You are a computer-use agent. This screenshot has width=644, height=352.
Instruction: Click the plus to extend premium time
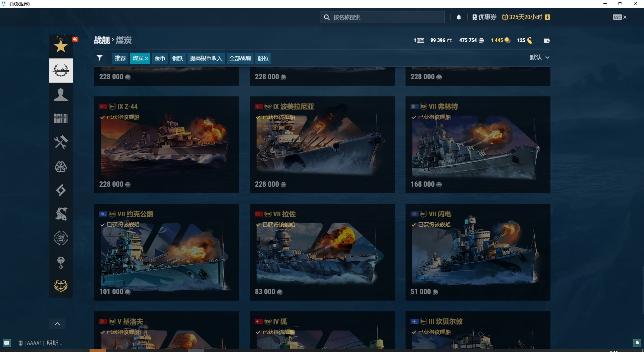point(547,17)
